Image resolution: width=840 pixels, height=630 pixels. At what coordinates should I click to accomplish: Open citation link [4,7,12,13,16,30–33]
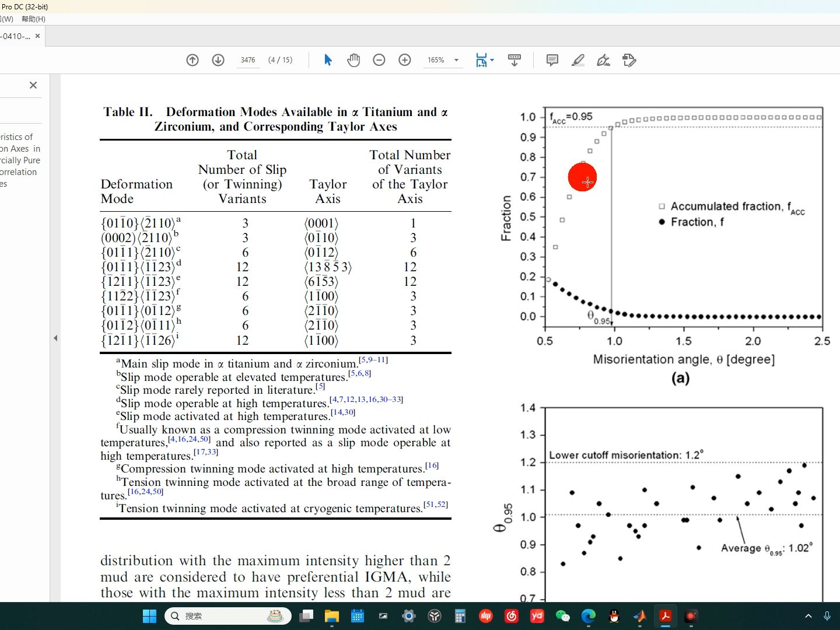366,400
